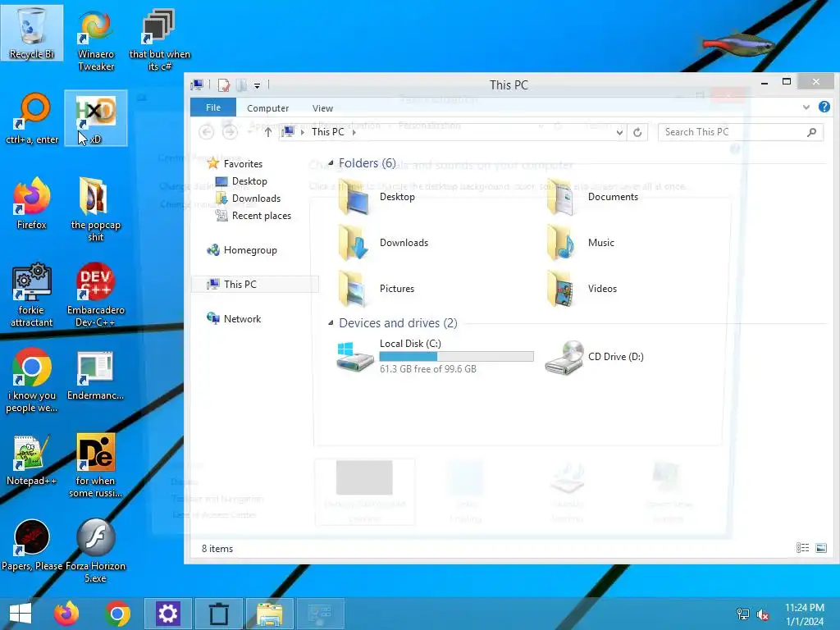Screen dimensions: 840x630
Task: Open the popcap folder on the desktop
Action: coord(96,209)
